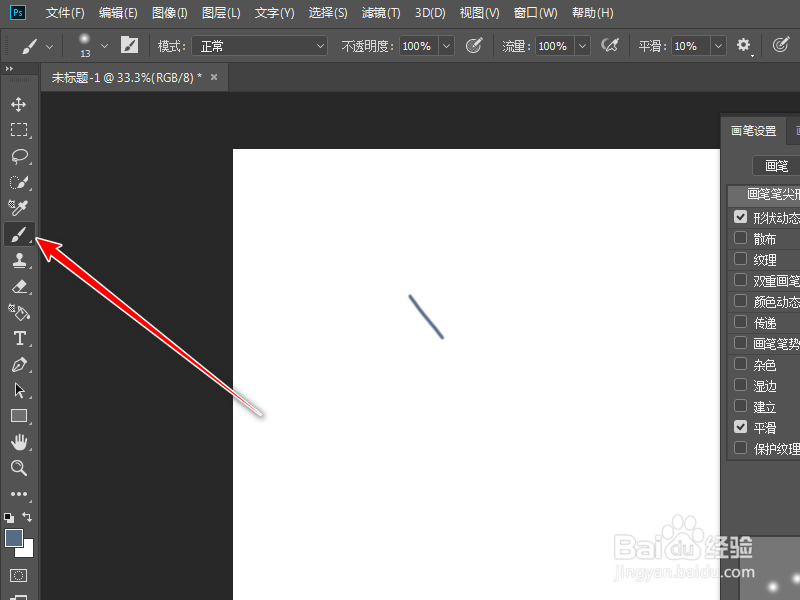Open the 文字(Y) menu
800x600 pixels.
[x=274, y=13]
